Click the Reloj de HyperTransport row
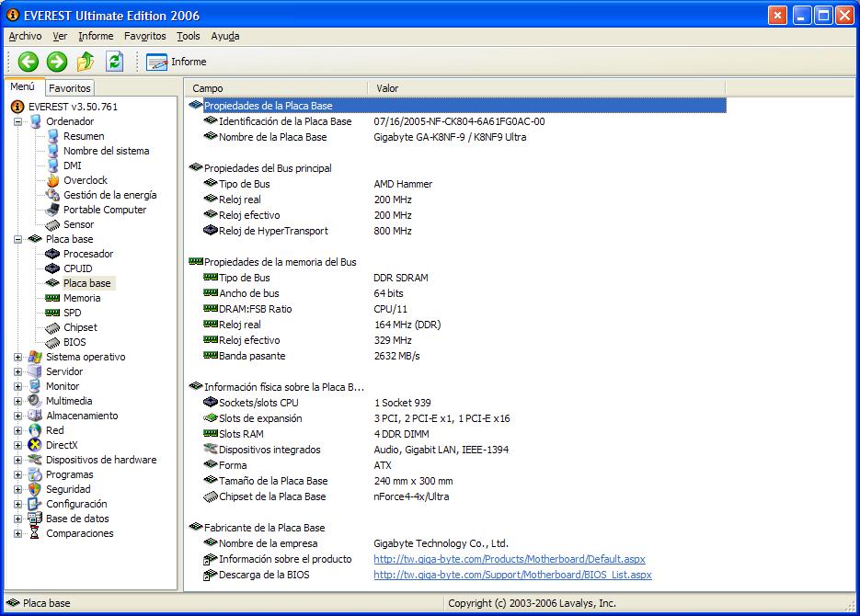 [457, 231]
